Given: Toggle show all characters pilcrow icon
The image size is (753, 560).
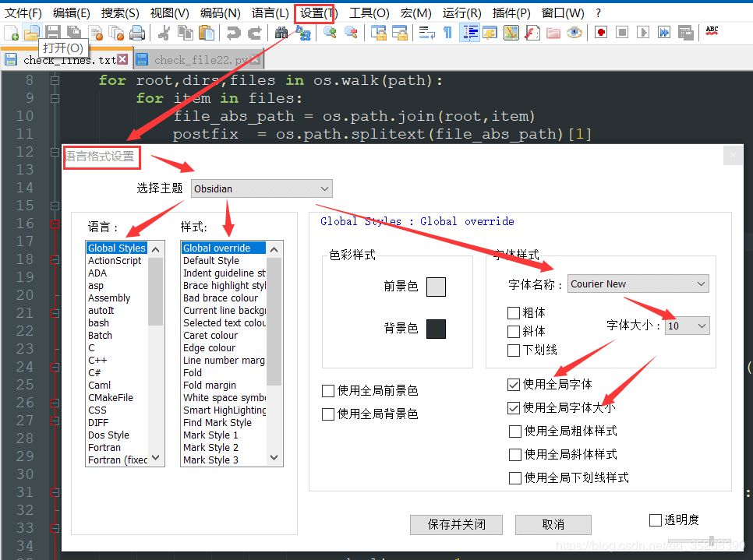Looking at the screenshot, I should pyautogui.click(x=447, y=33).
